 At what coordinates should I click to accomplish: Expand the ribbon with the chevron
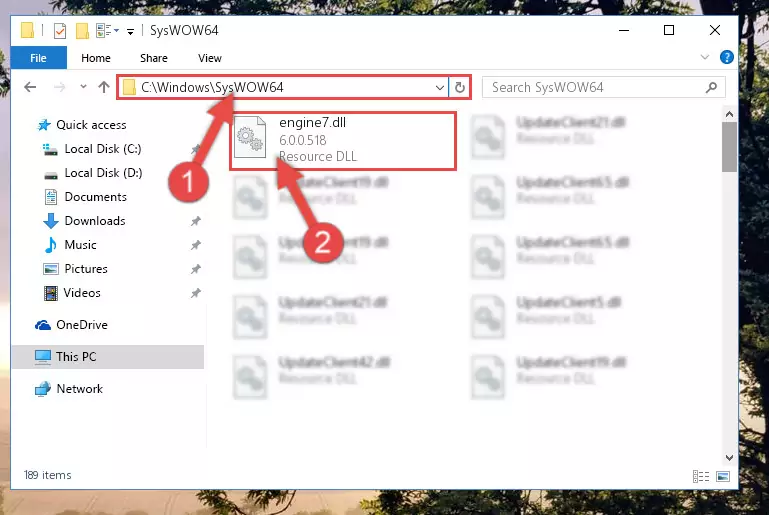click(x=705, y=57)
